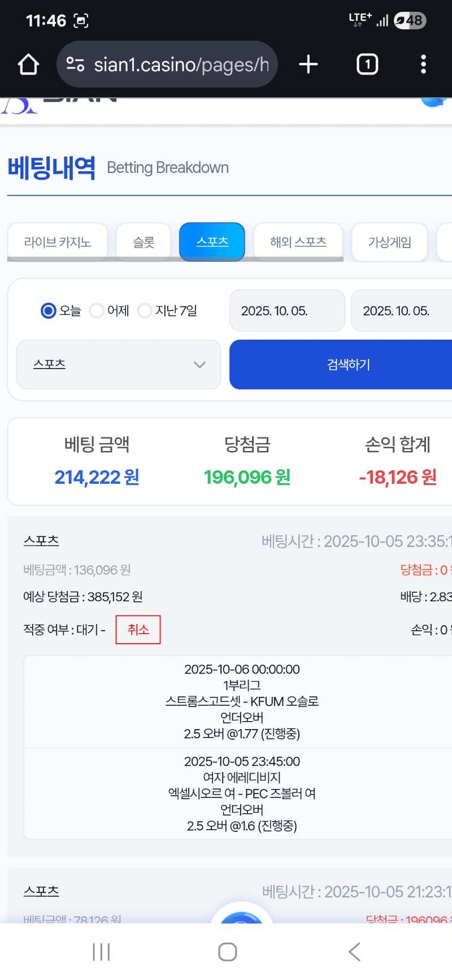Tap site settings icon in address bar
Image resolution: width=452 pixels, height=980 pixels.
[75, 64]
